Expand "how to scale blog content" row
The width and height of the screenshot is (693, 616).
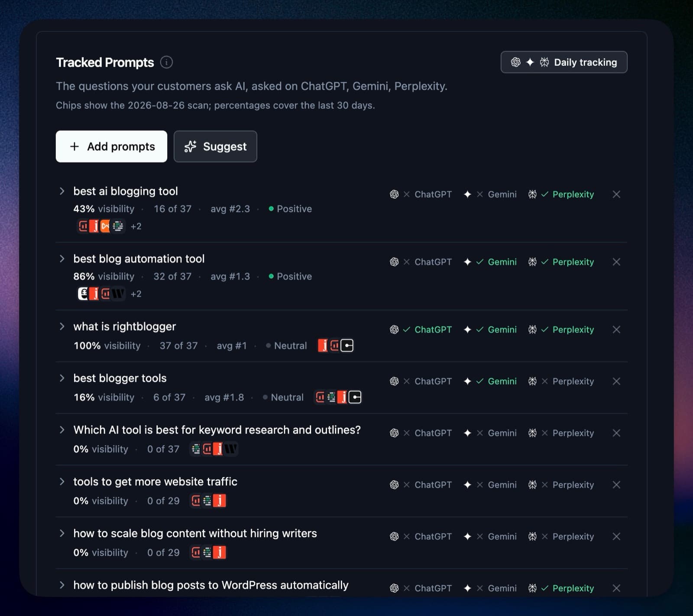tap(62, 533)
